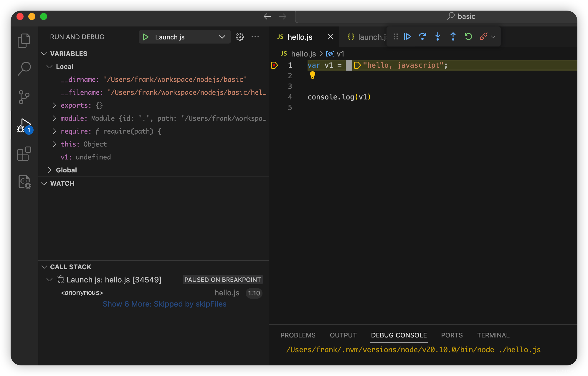588x376 pixels.
Task: Click the green fullscreen window button
Action: point(44,16)
